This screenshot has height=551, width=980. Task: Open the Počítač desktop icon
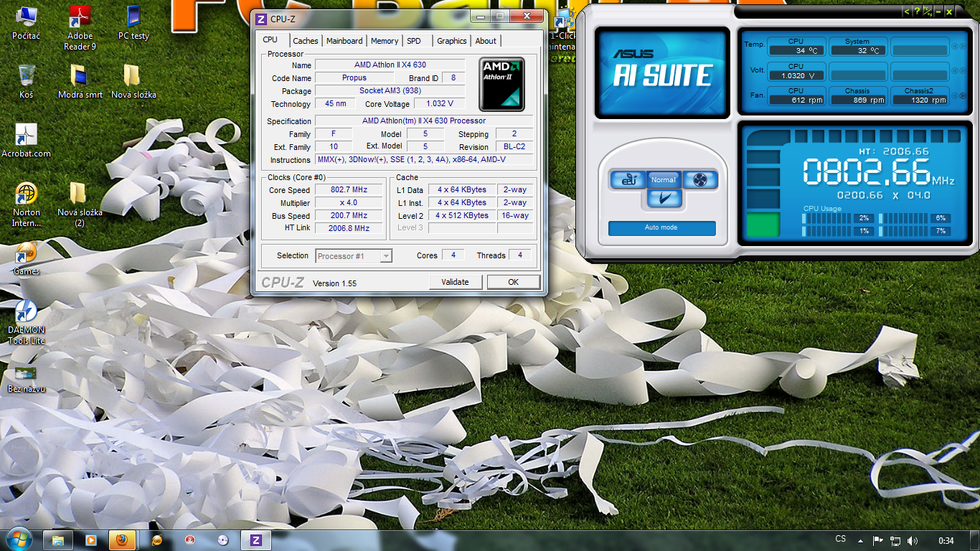point(27,22)
